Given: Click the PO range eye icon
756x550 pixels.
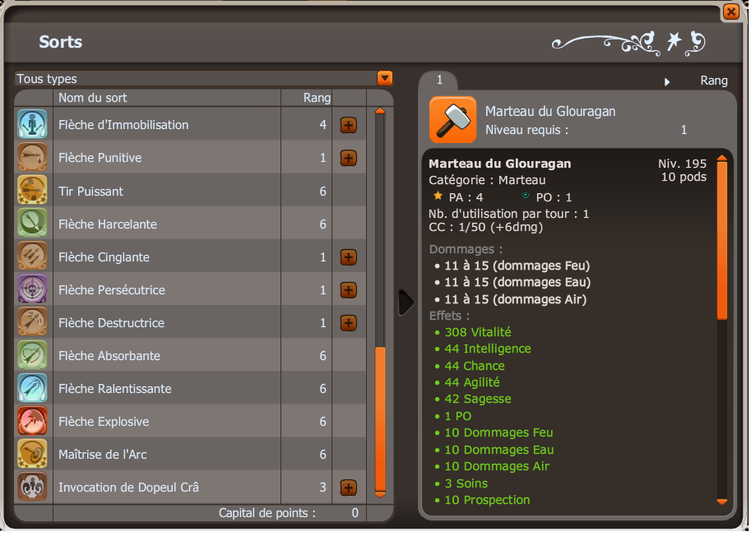Looking at the screenshot, I should coord(525,195).
